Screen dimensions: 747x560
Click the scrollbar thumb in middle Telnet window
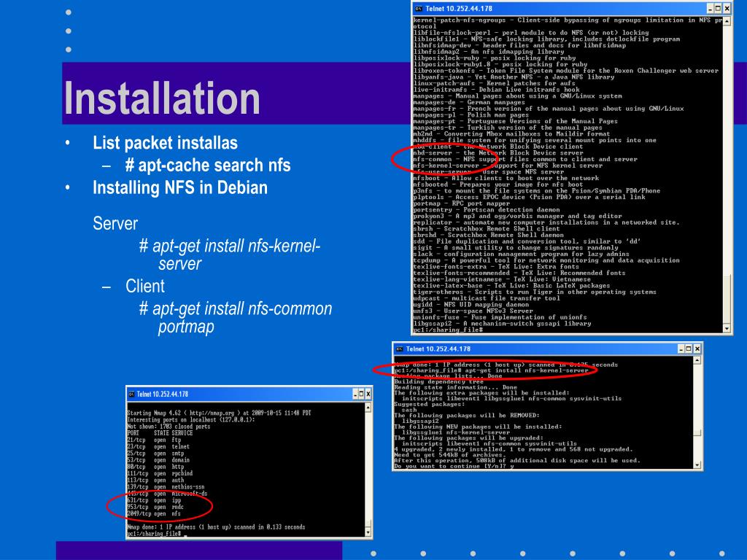697,432
